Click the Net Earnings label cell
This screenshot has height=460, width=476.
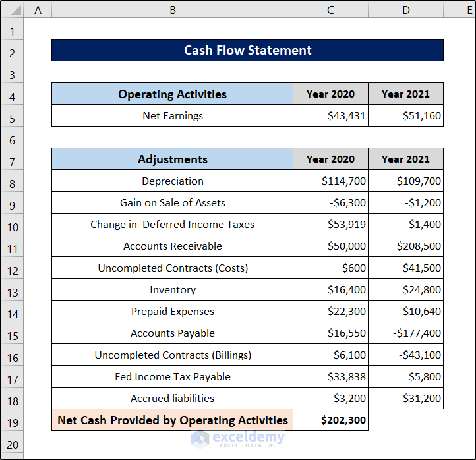[x=173, y=115]
